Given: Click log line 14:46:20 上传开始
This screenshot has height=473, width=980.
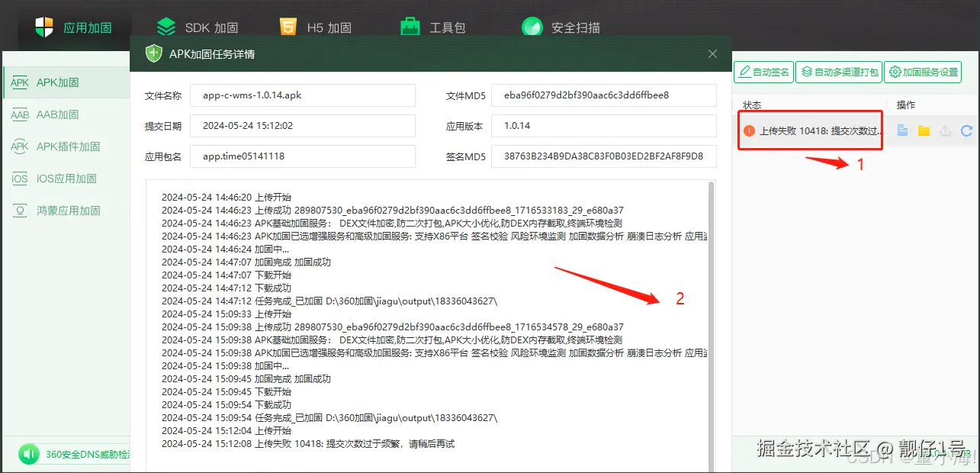Looking at the screenshot, I should (227, 197).
